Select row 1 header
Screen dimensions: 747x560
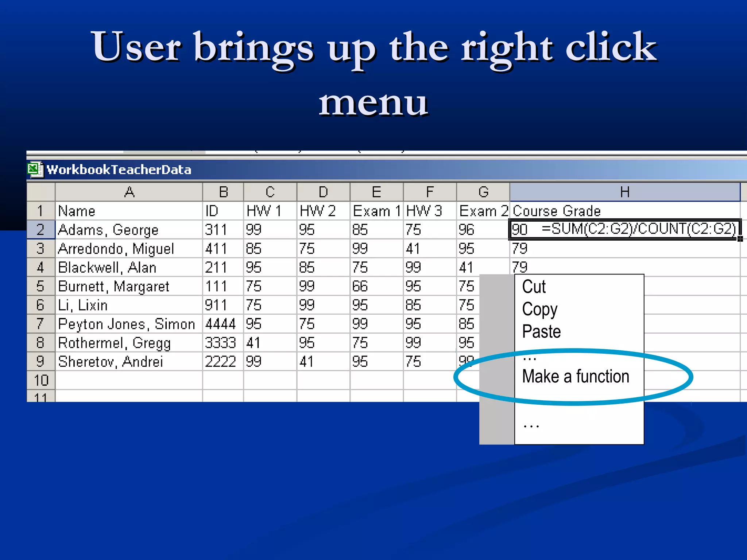[x=41, y=211]
